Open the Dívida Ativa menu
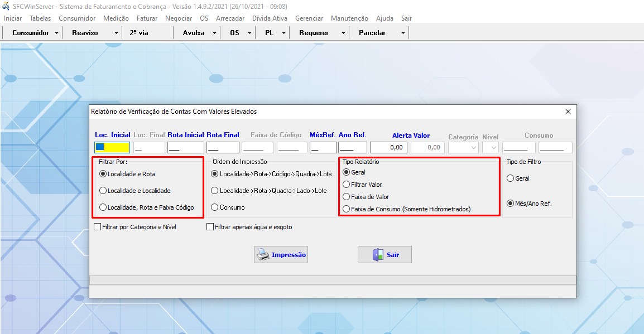The image size is (644, 334). [270, 18]
